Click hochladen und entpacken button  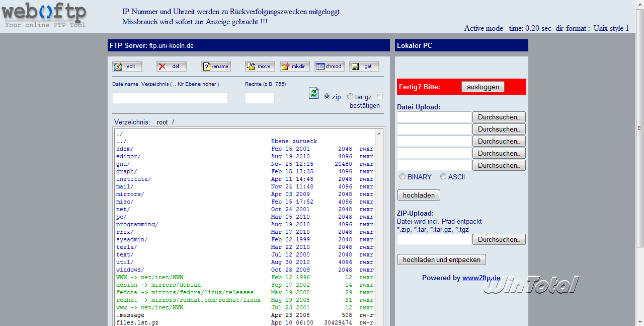[441, 260]
